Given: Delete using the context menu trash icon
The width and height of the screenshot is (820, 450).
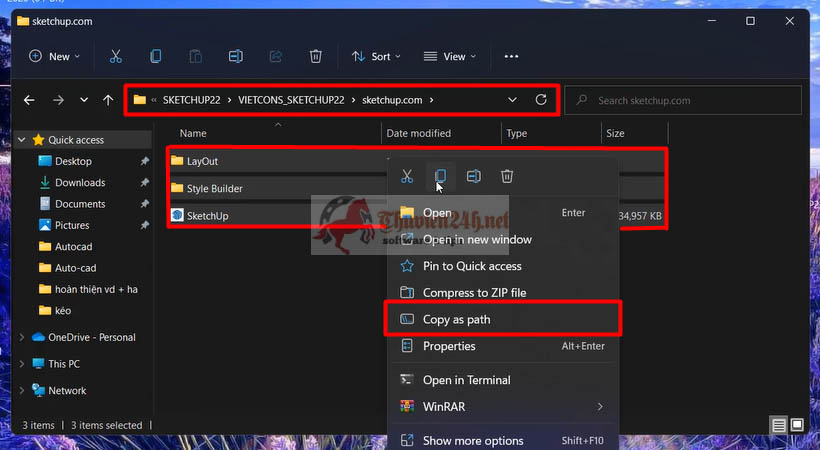Looking at the screenshot, I should point(507,176).
